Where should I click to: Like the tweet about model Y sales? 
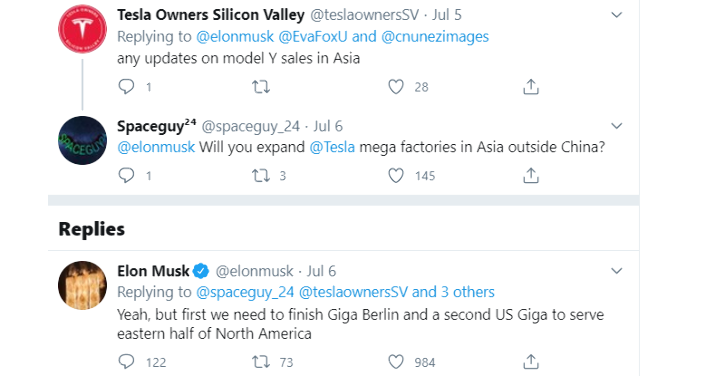tap(396, 86)
